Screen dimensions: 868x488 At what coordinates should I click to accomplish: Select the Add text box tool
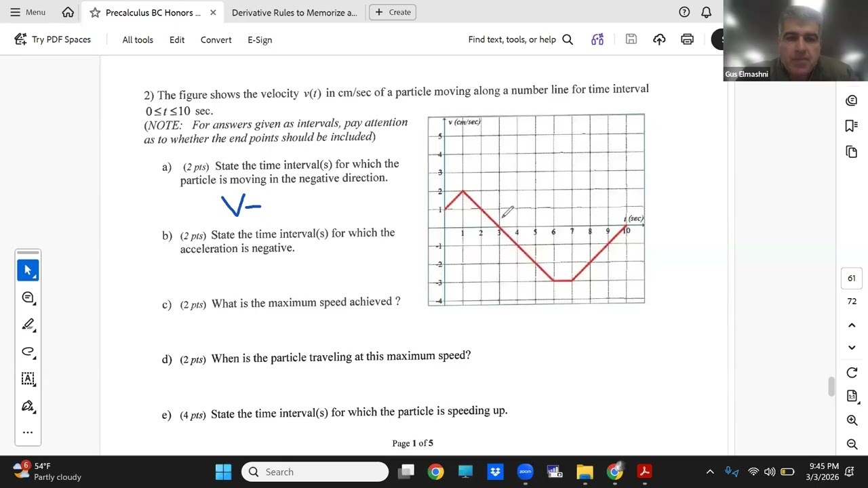tap(28, 379)
